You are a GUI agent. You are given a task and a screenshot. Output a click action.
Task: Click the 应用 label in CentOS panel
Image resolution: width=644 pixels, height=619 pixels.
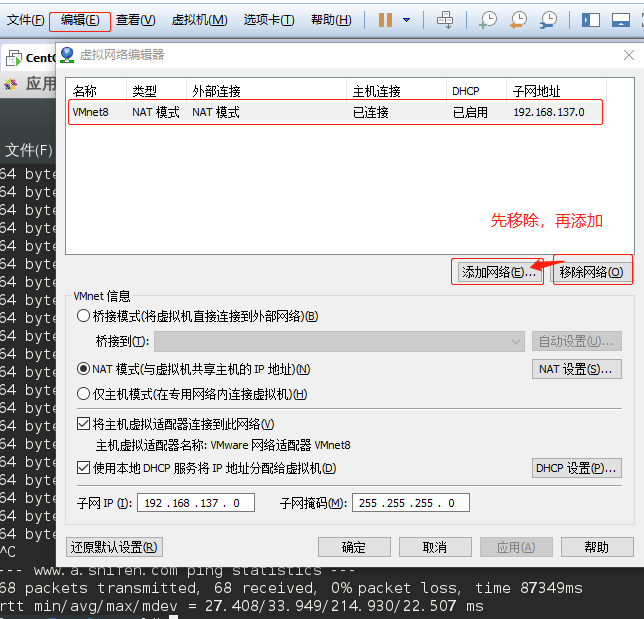(40, 84)
